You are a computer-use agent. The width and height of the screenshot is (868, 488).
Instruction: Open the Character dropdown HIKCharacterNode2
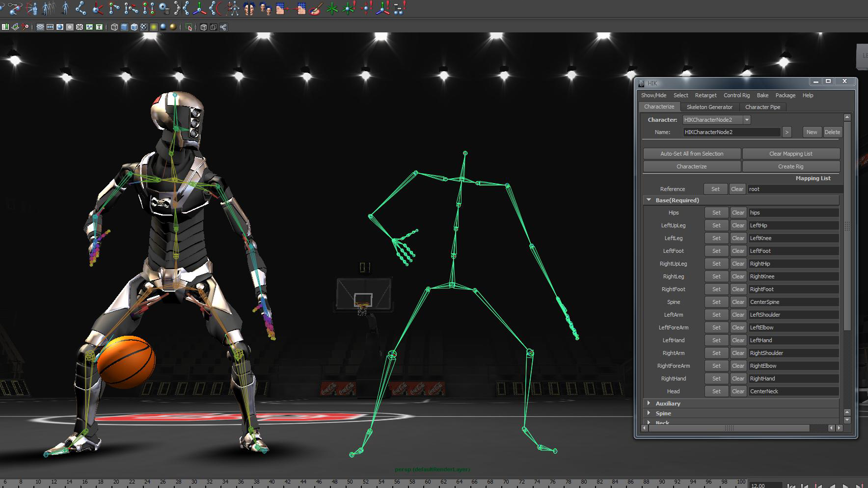pos(716,120)
